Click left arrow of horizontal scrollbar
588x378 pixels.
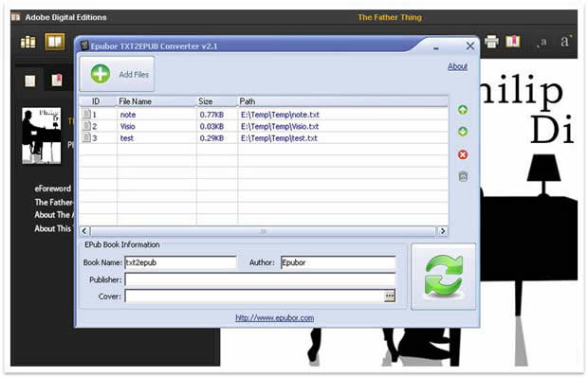(84, 231)
